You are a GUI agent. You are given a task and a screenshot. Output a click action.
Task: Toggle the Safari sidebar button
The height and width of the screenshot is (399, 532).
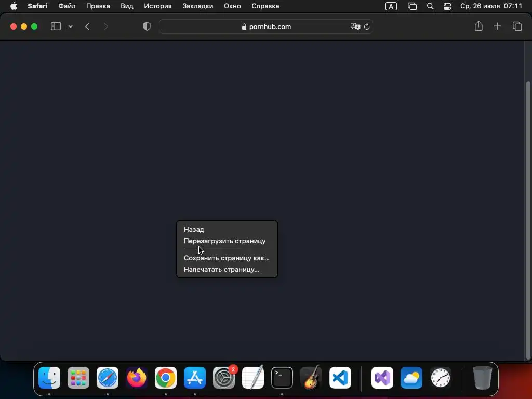coord(56,26)
